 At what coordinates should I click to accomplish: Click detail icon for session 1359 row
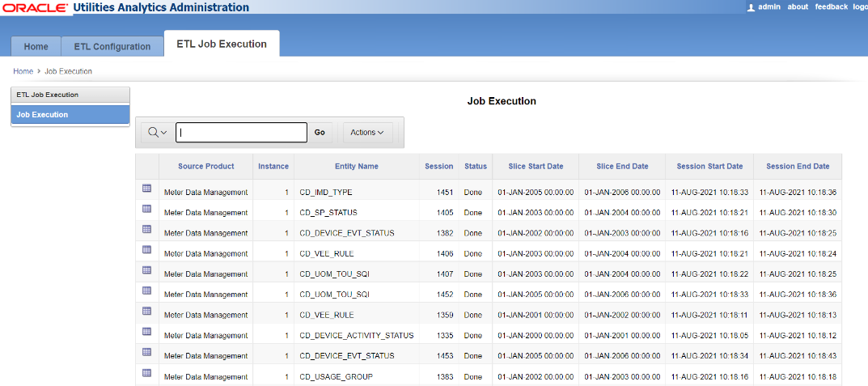(x=146, y=312)
